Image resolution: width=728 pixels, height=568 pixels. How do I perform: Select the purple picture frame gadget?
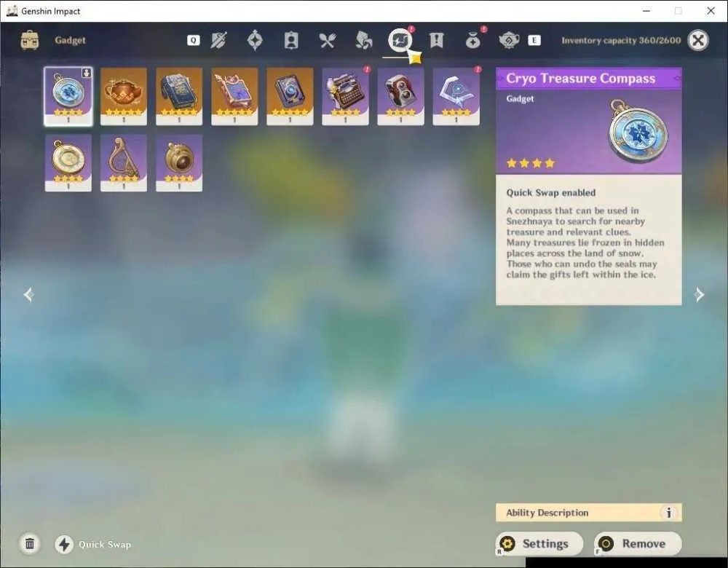coord(234,96)
